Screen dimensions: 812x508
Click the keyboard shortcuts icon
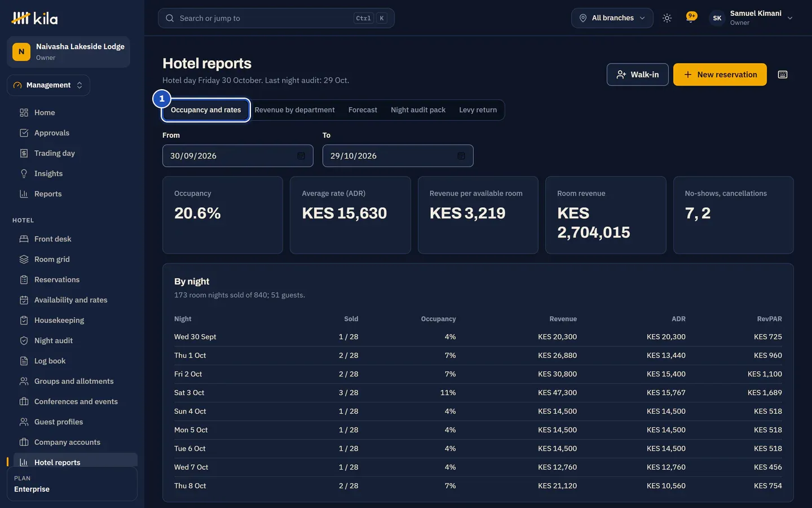click(x=783, y=75)
